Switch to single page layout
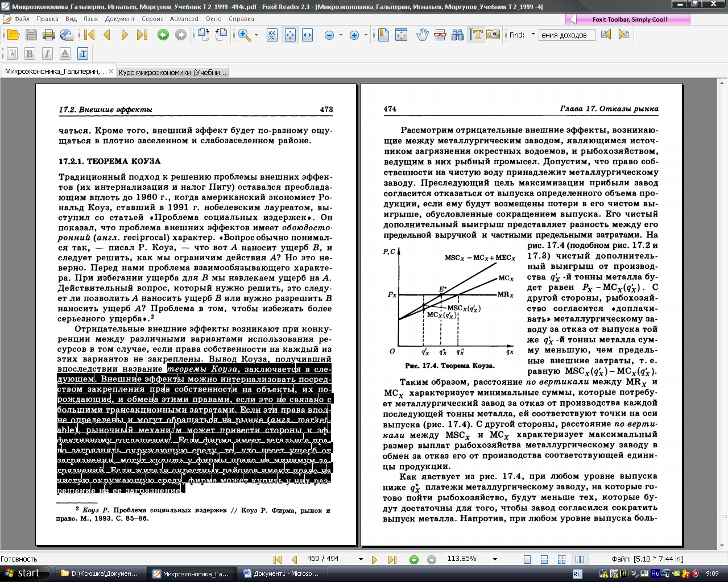 (x=527, y=559)
